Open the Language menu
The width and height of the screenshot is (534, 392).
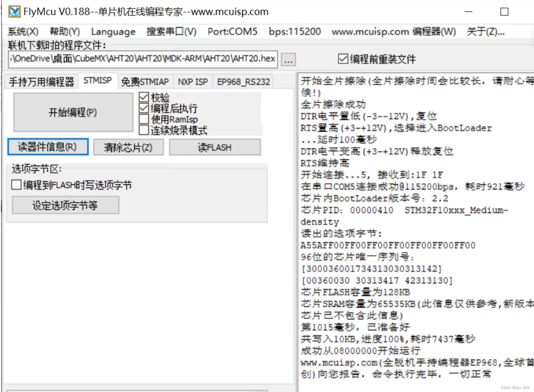[x=113, y=32]
